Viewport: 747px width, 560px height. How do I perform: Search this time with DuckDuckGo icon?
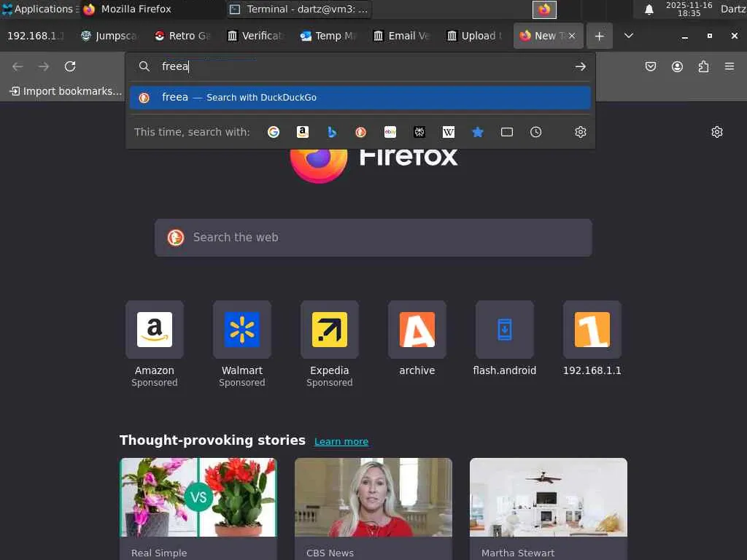(360, 132)
